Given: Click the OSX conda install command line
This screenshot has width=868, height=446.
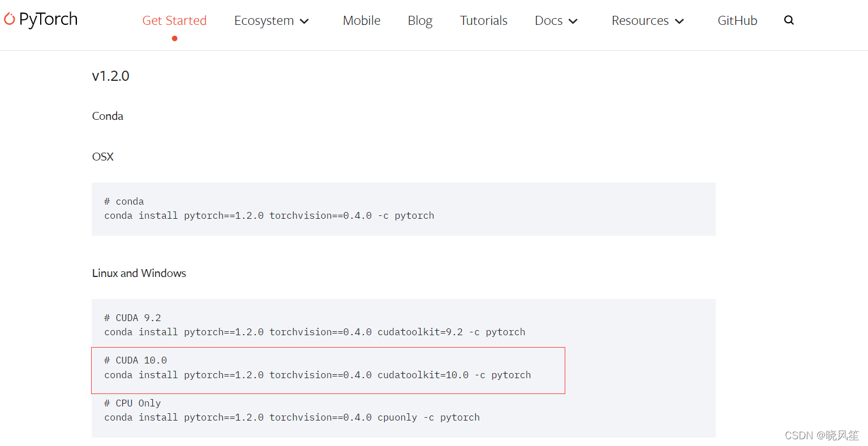Looking at the screenshot, I should 269,215.
